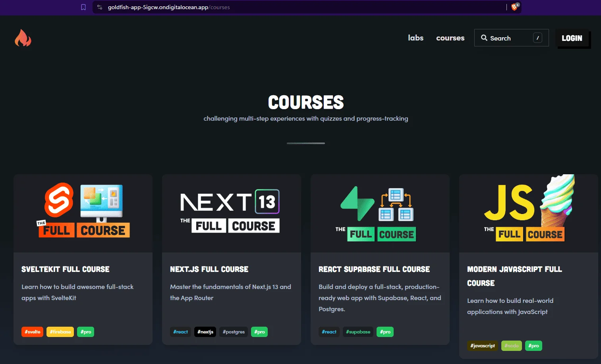This screenshot has height=364, width=601.
Task: Open the SVELTEKIT FULL COURSE title link
Action: pyautogui.click(x=66, y=269)
